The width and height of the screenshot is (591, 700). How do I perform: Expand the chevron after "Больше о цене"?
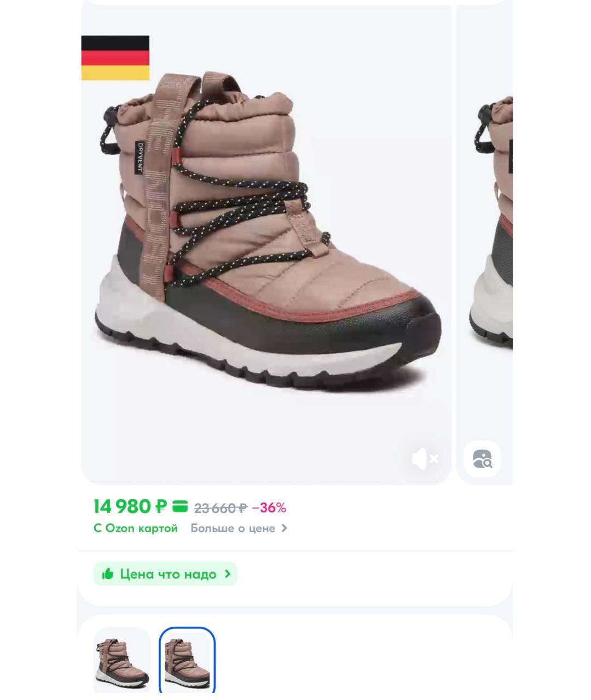(x=284, y=528)
